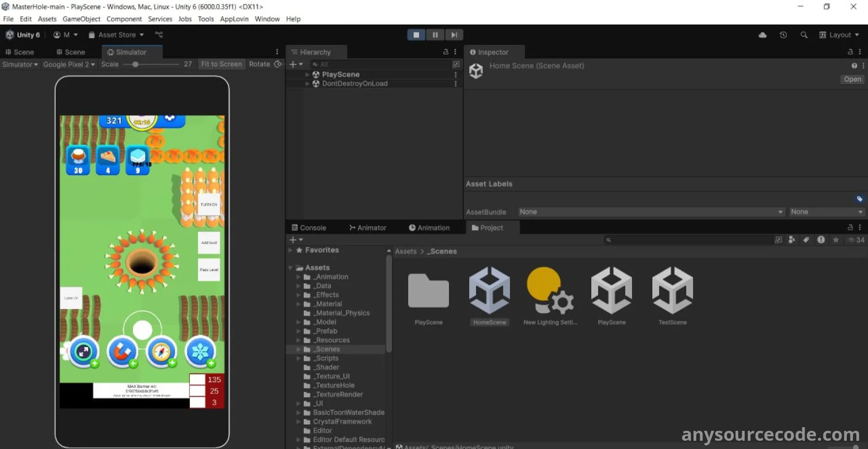Open the Google Pixel 2 device dropdown
This screenshot has width=868, height=449.
[x=69, y=64]
